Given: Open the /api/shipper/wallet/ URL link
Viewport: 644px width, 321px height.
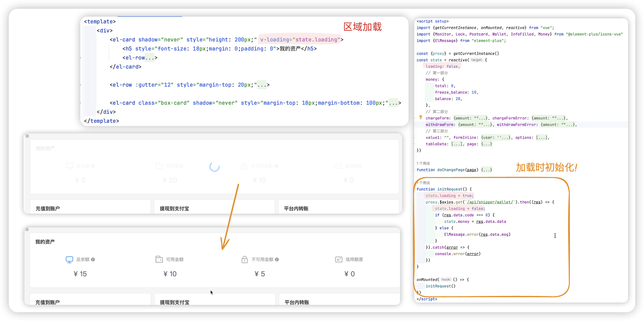Looking at the screenshot, I should click(x=490, y=202).
